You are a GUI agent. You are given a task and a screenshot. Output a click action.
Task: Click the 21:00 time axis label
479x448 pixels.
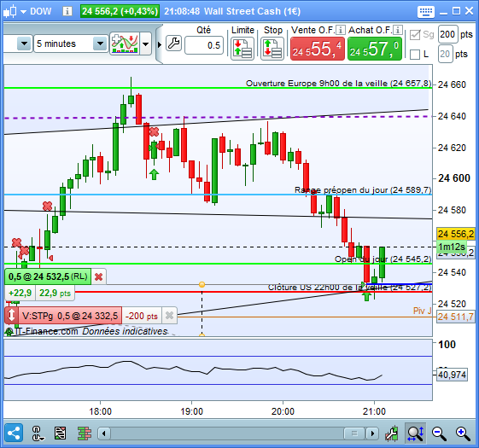click(x=374, y=411)
